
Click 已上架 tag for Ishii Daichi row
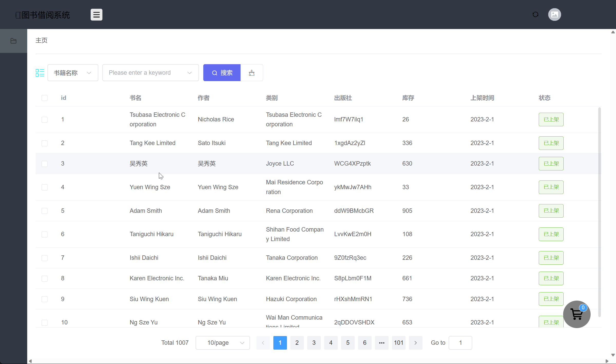pos(551,258)
